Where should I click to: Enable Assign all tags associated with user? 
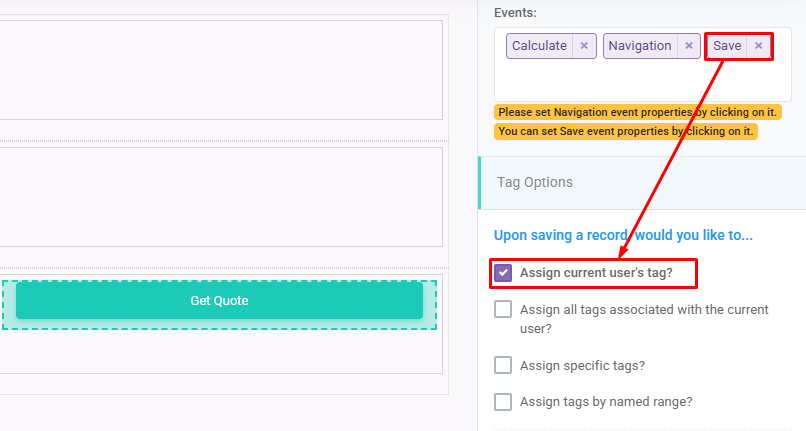click(x=504, y=309)
